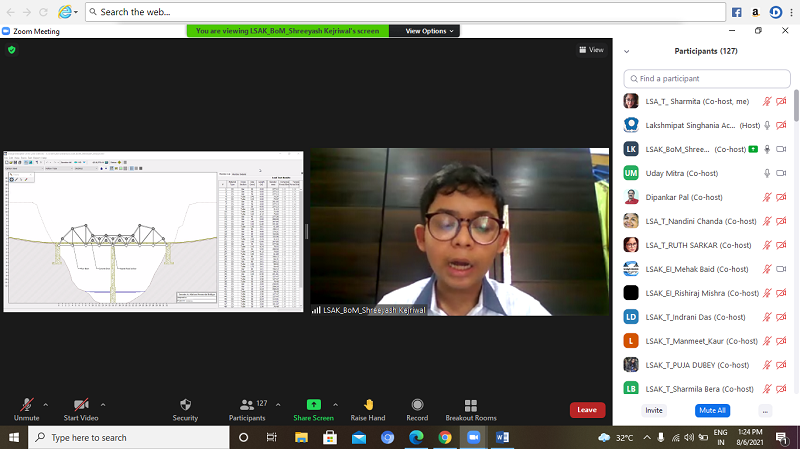Click the green encryption shield icon
The width and height of the screenshot is (800, 449).
click(x=12, y=49)
